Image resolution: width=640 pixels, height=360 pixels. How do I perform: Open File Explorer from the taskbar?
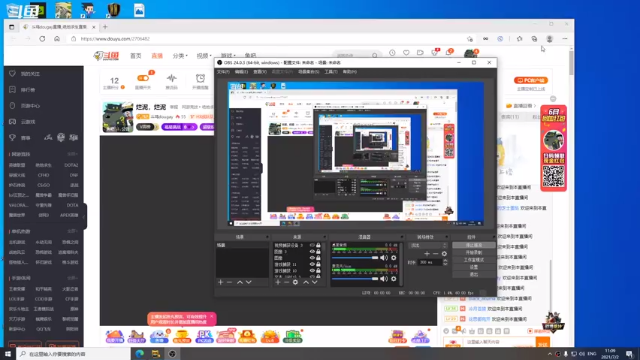click(156, 354)
